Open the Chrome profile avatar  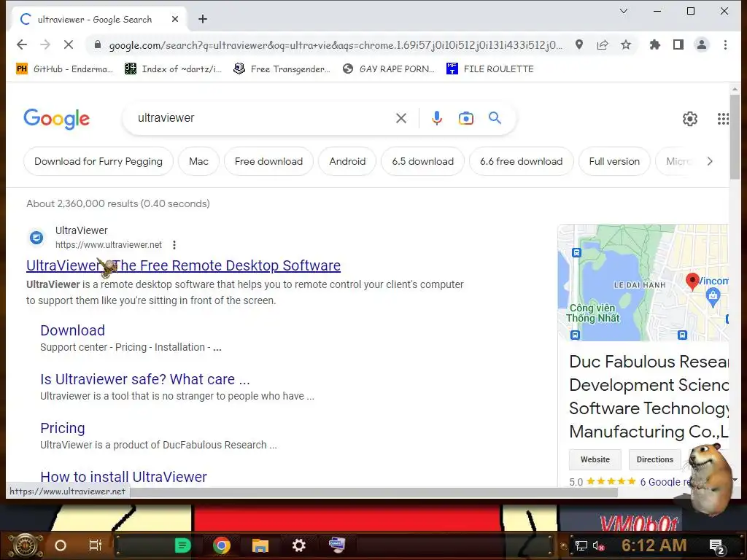coord(702,44)
